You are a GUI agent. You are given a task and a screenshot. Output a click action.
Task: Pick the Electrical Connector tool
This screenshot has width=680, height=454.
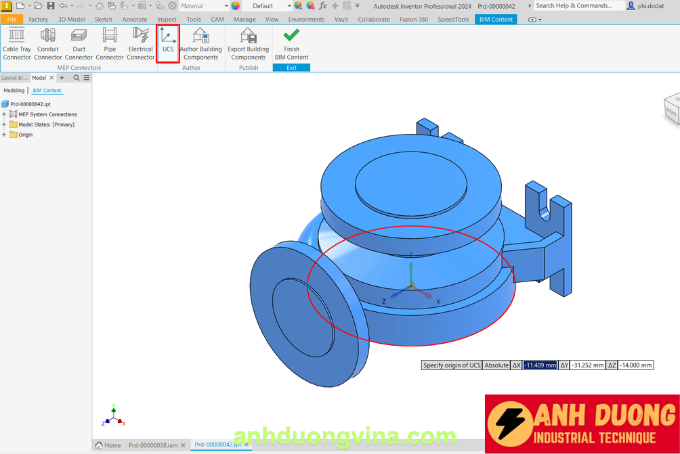point(140,44)
